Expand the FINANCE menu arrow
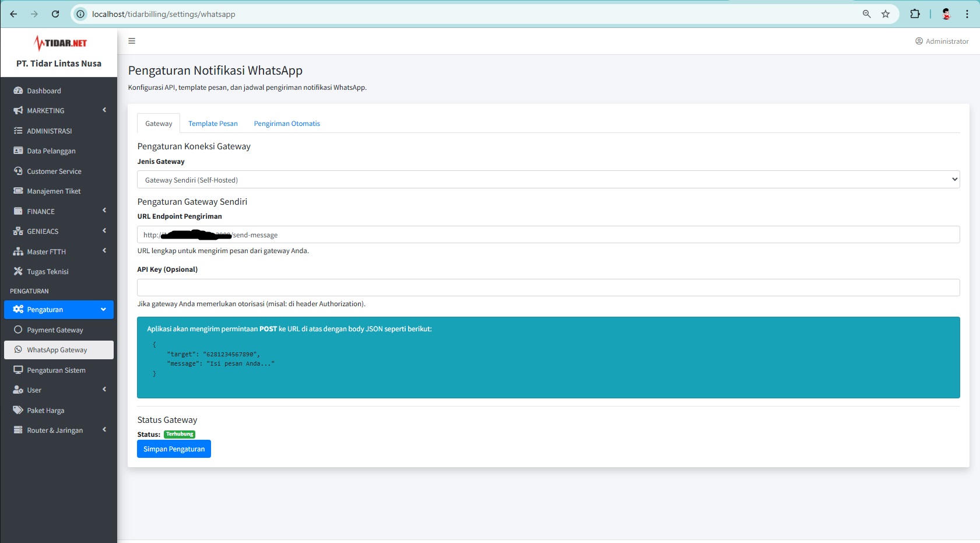 pos(104,211)
